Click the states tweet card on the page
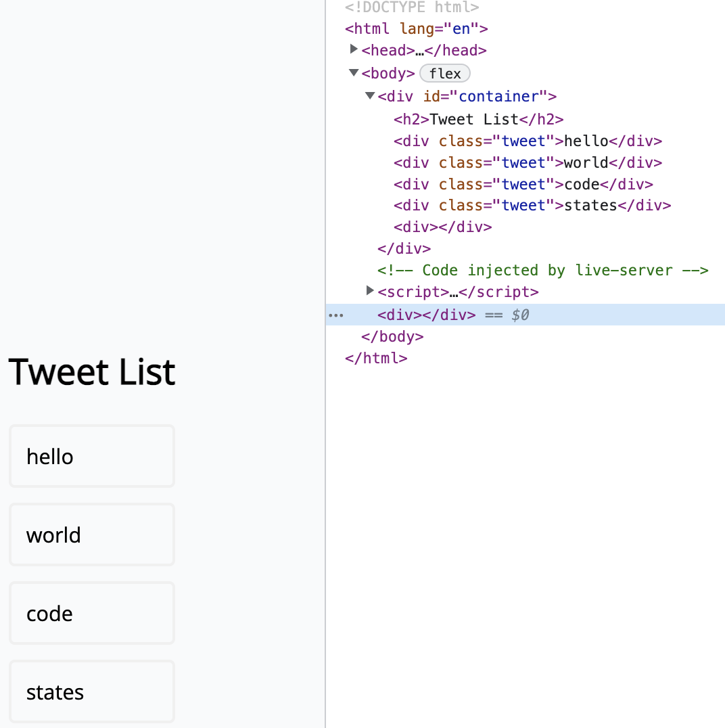This screenshot has width=725, height=728. tap(92, 691)
